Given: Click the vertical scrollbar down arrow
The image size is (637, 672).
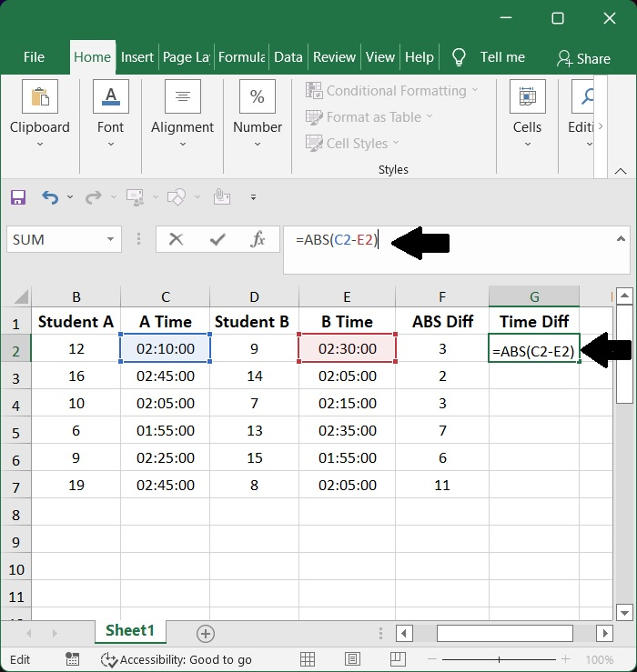Looking at the screenshot, I should [x=624, y=612].
